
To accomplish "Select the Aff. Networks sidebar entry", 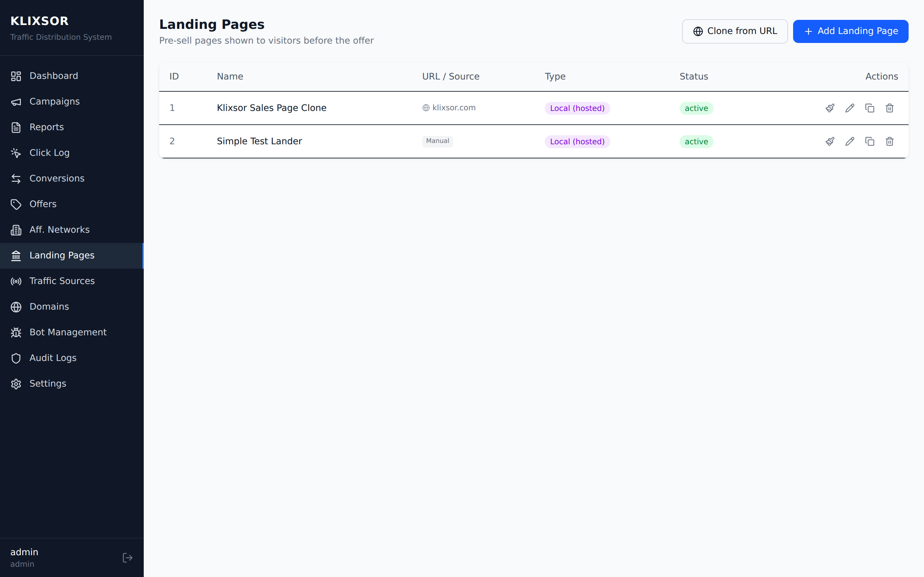I will pyautogui.click(x=59, y=230).
